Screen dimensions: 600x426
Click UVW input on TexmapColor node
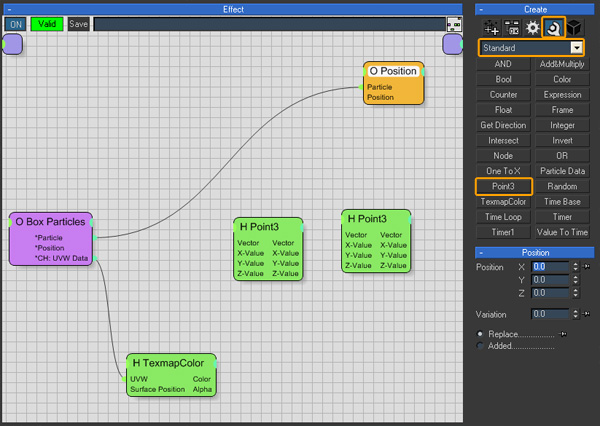139,379
